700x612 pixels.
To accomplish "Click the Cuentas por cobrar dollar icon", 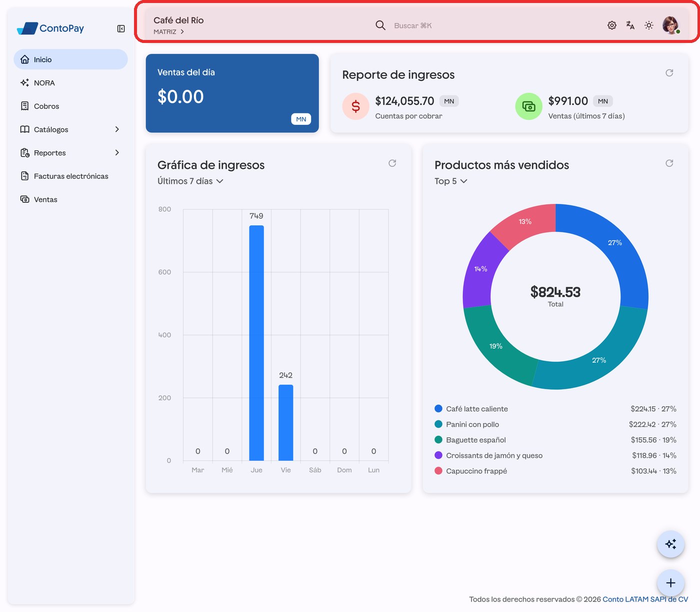I will [x=355, y=106].
